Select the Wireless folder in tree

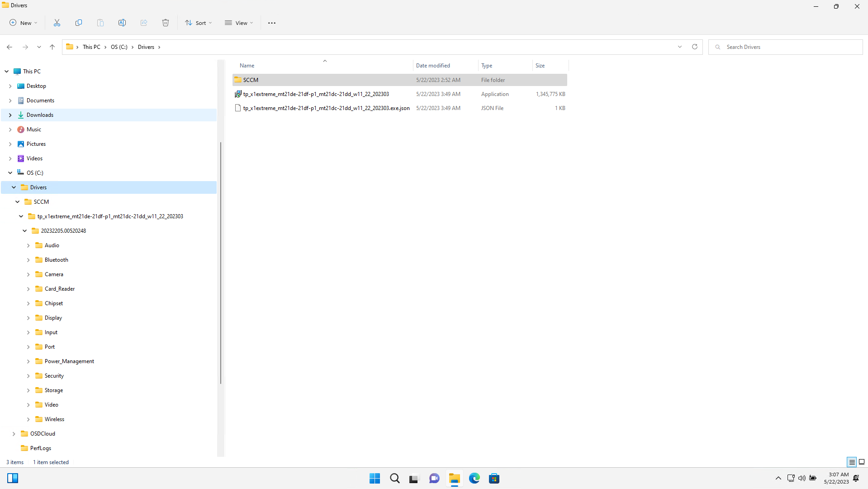[54, 419]
